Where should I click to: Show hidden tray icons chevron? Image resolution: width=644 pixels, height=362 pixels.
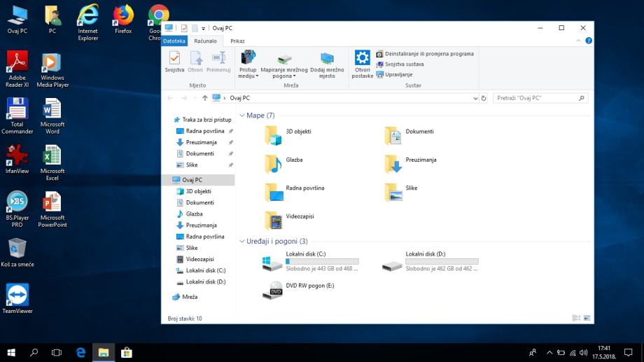coord(549,353)
